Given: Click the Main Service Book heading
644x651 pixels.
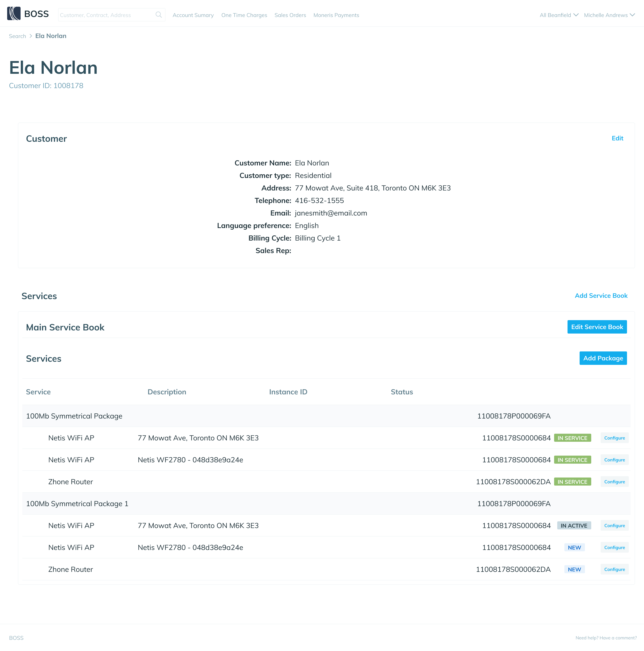Looking at the screenshot, I should [x=65, y=327].
